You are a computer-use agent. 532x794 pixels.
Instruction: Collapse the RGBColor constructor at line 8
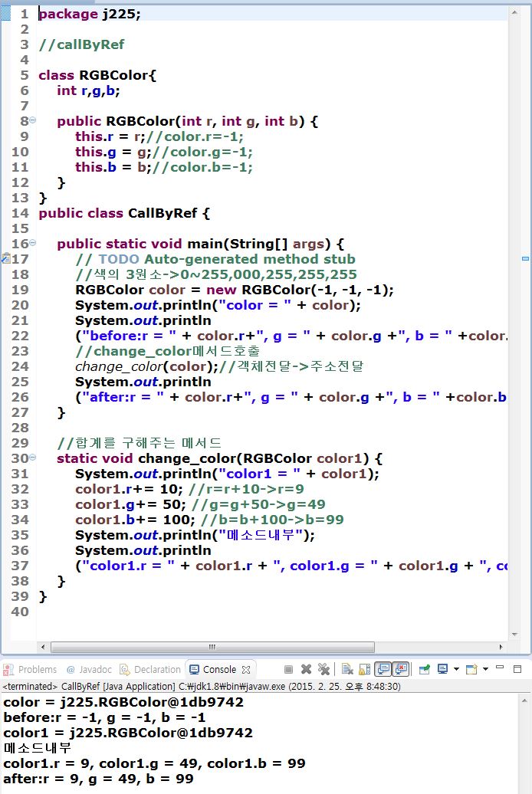(33, 120)
